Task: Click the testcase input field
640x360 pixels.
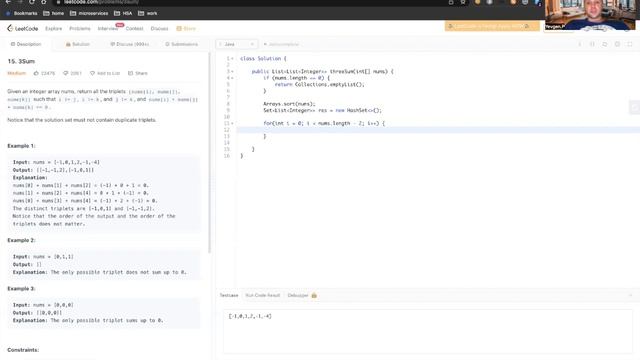Action: point(428,331)
